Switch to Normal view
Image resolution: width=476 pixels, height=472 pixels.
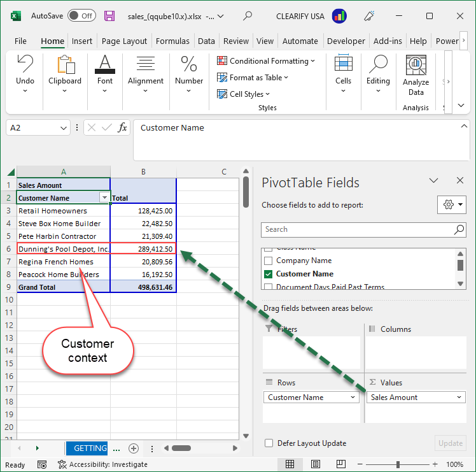[290, 464]
